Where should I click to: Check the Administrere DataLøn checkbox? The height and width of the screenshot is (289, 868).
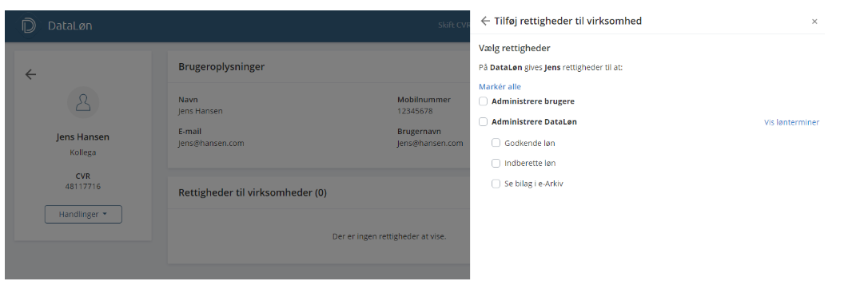484,122
